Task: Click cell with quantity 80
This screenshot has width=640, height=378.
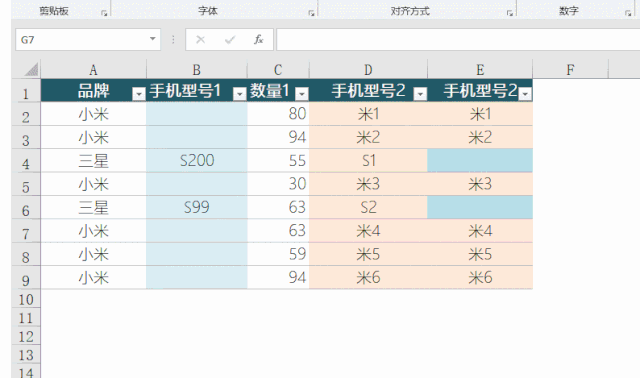Action: click(x=278, y=114)
